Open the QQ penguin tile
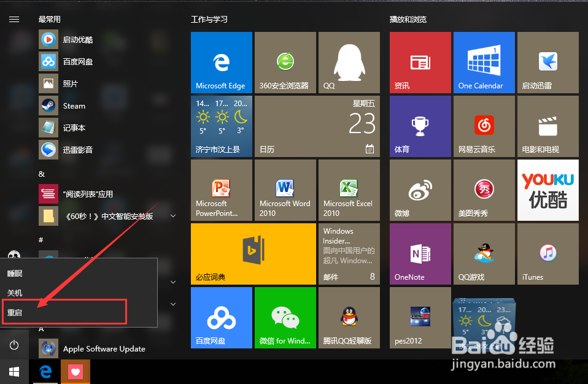The height and width of the screenshot is (384, 588). pyautogui.click(x=349, y=62)
